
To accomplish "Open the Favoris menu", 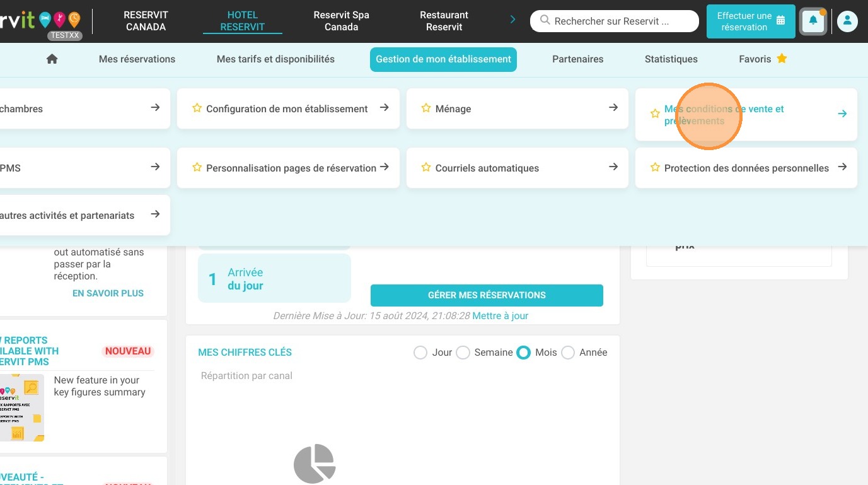I will (763, 59).
